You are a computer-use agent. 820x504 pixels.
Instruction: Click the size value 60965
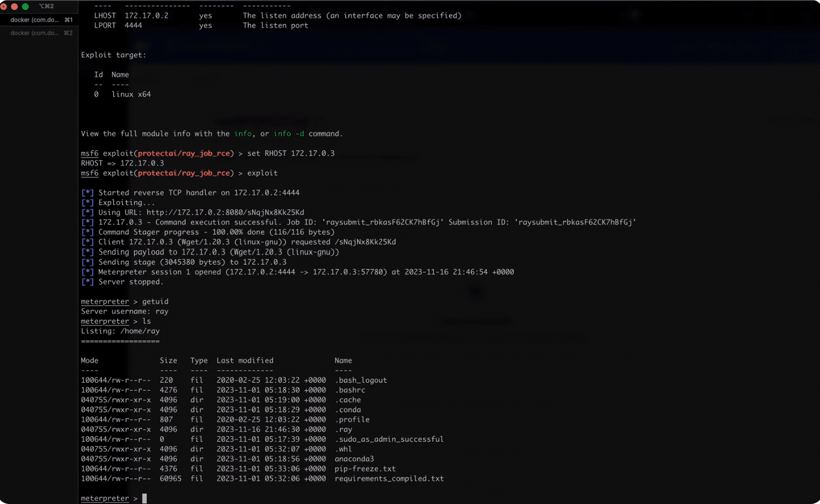pos(171,479)
